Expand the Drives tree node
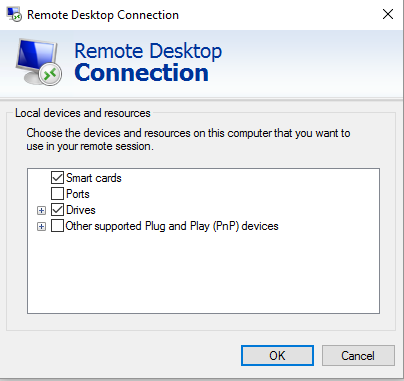 (41, 210)
